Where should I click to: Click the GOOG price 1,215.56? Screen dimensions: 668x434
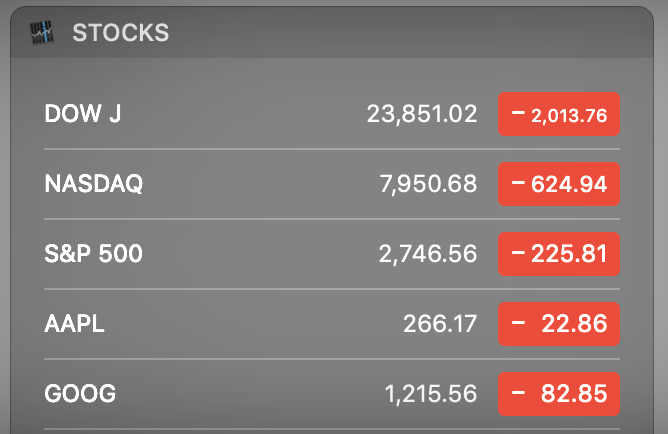coord(431,394)
